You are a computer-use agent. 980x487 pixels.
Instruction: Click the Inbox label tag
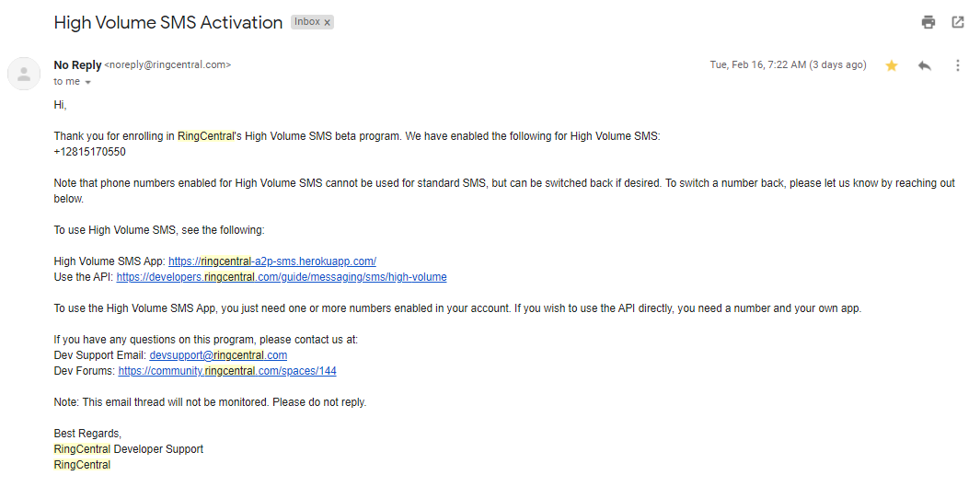(306, 22)
